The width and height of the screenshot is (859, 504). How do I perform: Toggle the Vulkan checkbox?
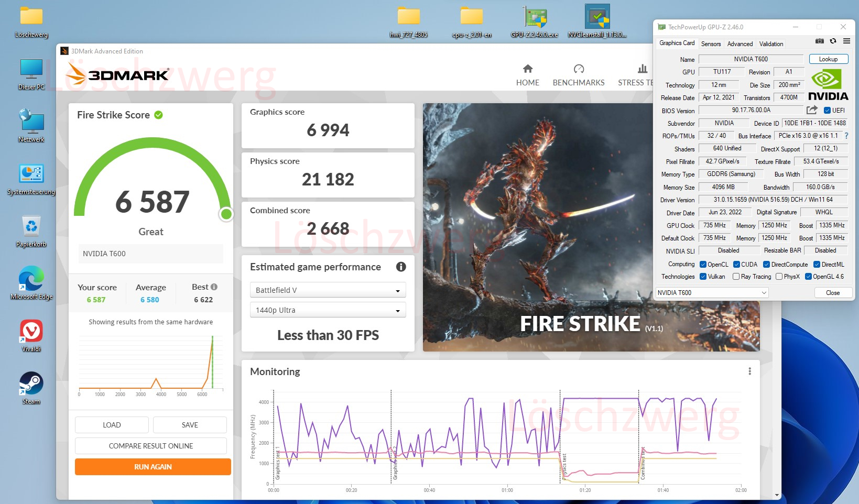point(703,277)
